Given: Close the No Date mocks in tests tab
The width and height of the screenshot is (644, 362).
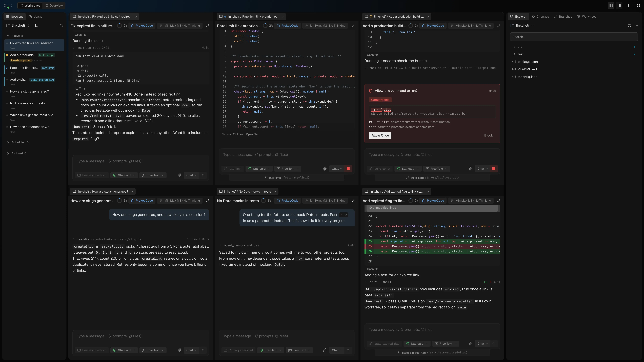Looking at the screenshot, I should [x=275, y=192].
